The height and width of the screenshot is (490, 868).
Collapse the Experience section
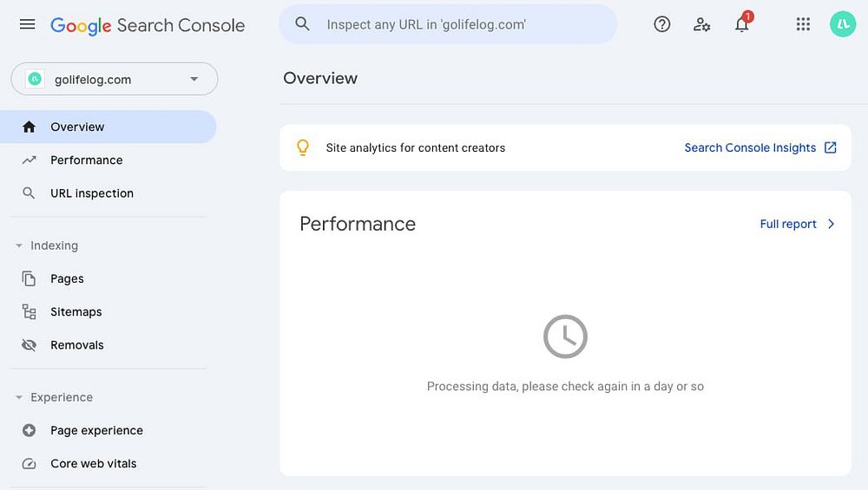tap(19, 398)
